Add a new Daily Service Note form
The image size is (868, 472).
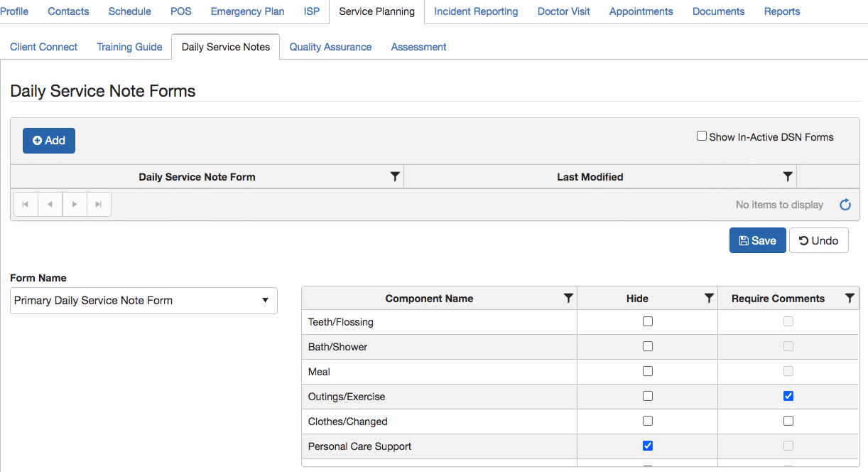click(48, 140)
